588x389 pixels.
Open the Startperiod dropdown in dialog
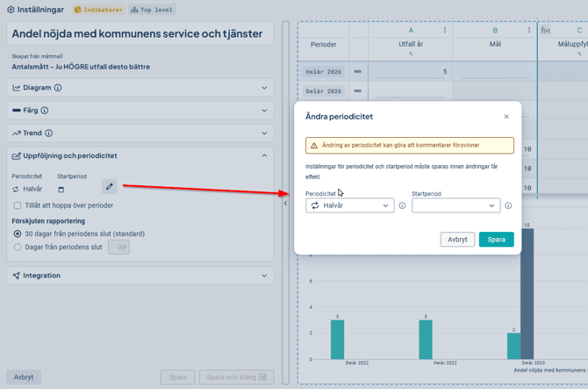coord(456,205)
